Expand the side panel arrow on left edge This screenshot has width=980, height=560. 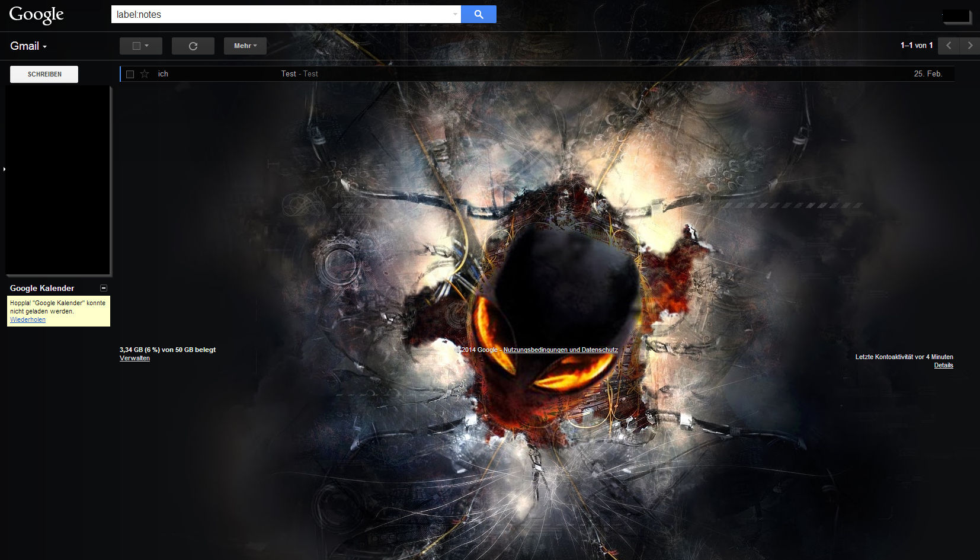click(4, 169)
